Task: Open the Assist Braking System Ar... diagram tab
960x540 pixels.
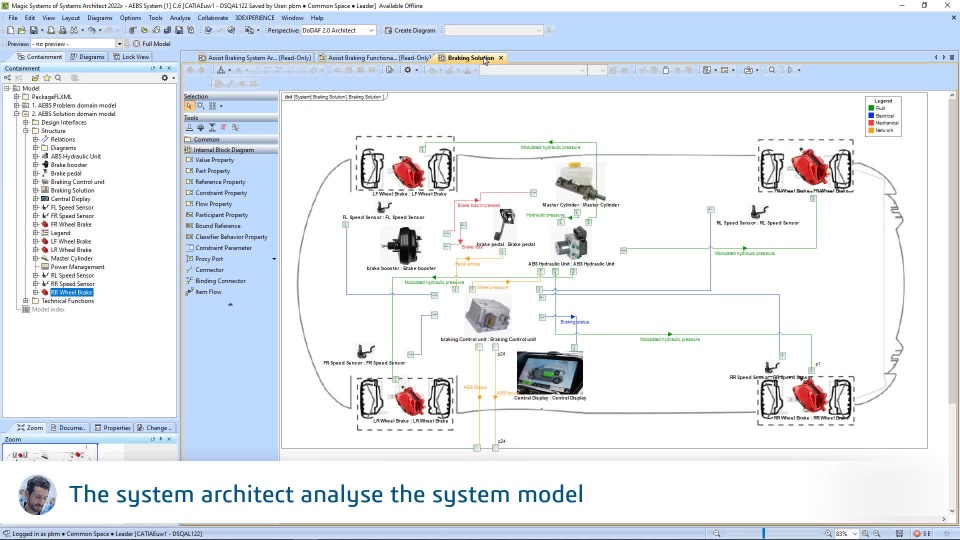Action: [x=255, y=58]
